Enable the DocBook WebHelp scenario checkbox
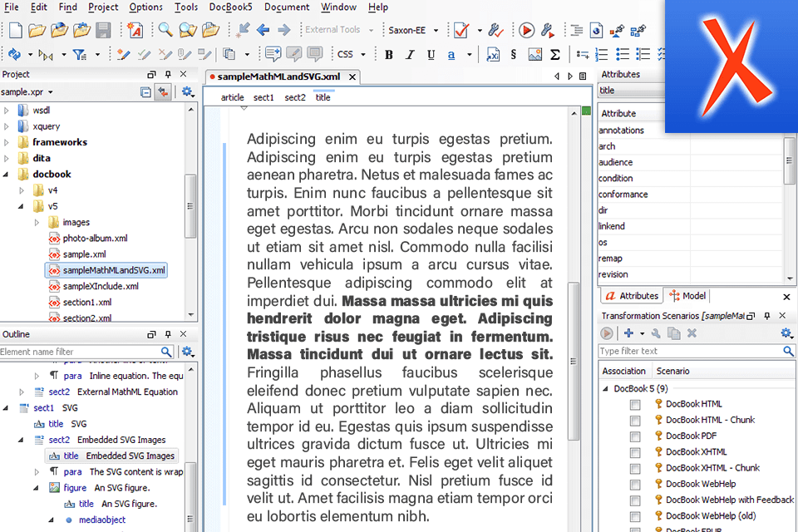 (x=635, y=484)
